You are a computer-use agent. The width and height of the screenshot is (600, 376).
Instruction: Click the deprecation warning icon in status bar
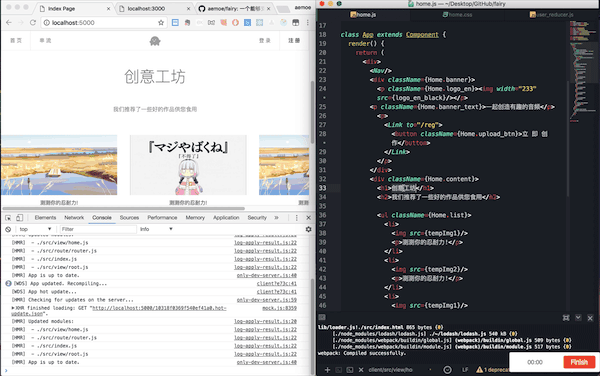coord(479,369)
